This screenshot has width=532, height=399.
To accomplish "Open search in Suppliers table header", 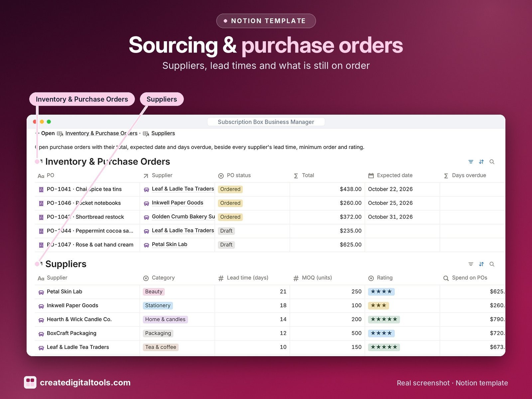I will pyautogui.click(x=492, y=264).
